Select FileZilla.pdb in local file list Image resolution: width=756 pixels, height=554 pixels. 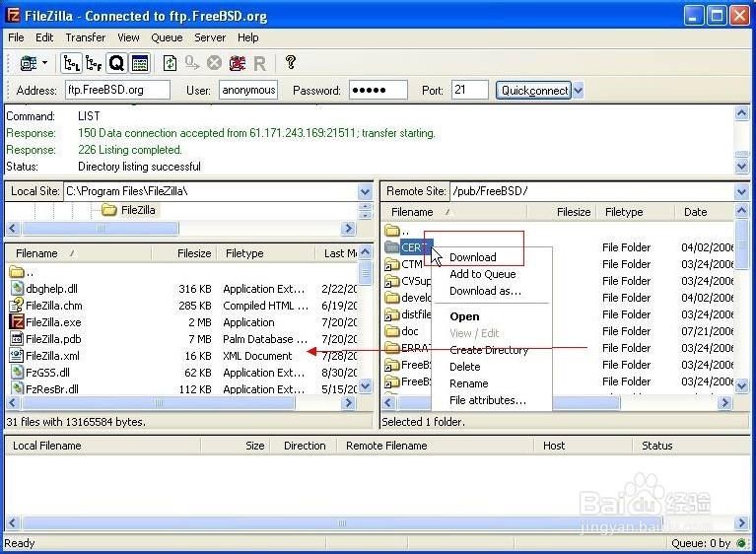point(53,339)
